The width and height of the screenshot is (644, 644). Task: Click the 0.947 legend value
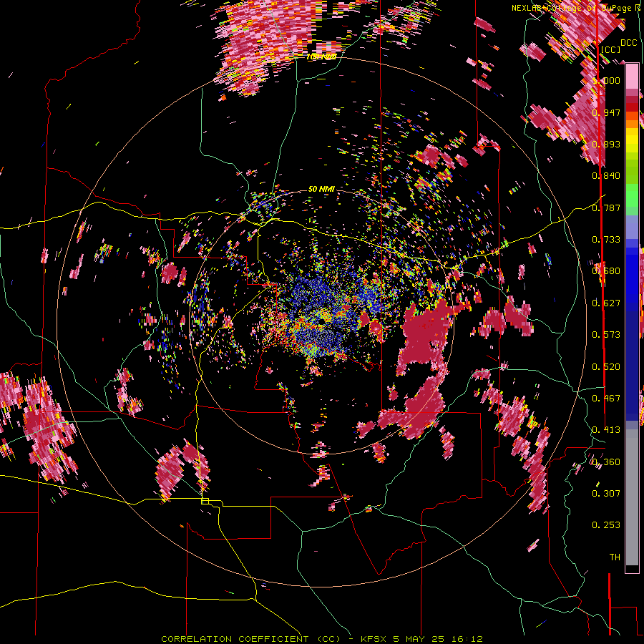606,112
